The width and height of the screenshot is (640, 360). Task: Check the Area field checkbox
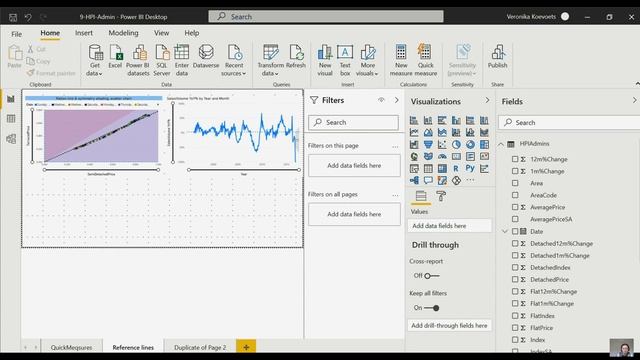[515, 183]
